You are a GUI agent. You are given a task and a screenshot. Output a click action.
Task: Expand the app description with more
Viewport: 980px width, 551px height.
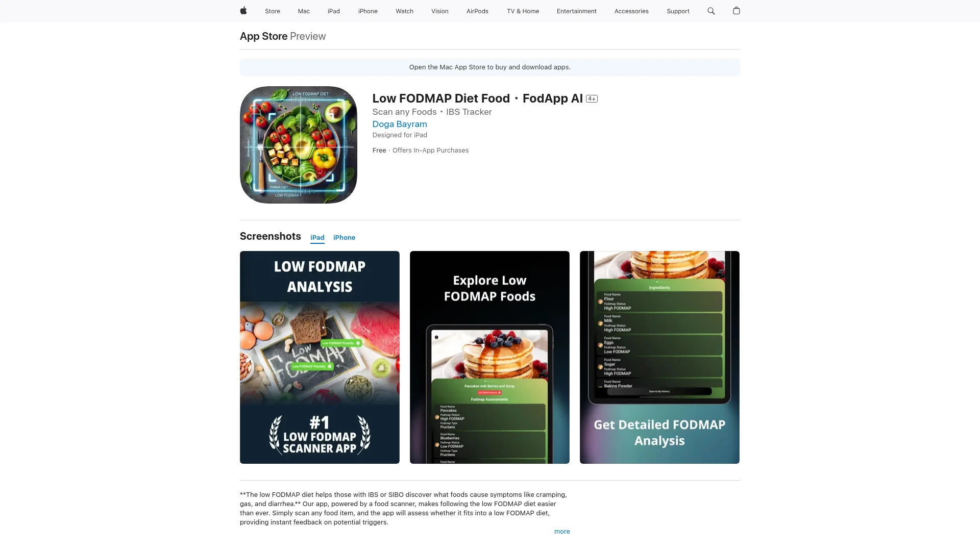point(561,531)
